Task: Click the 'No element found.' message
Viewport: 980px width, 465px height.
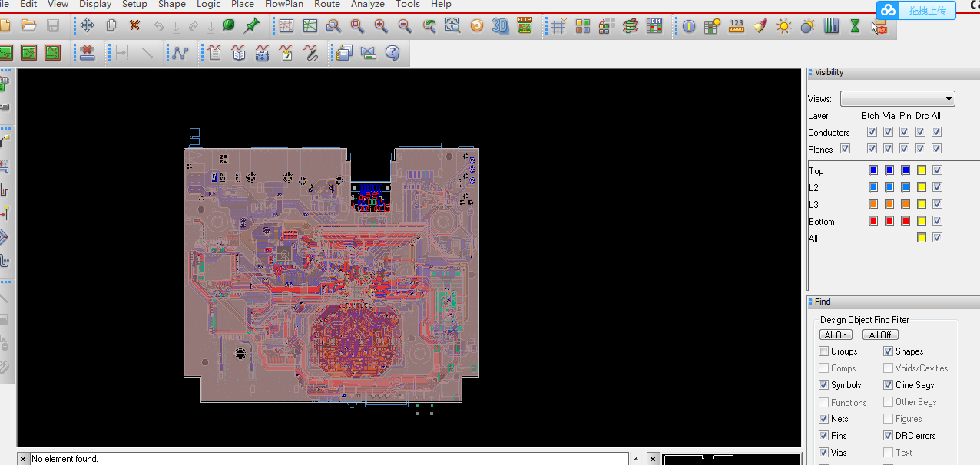Action: pyautogui.click(x=65, y=459)
